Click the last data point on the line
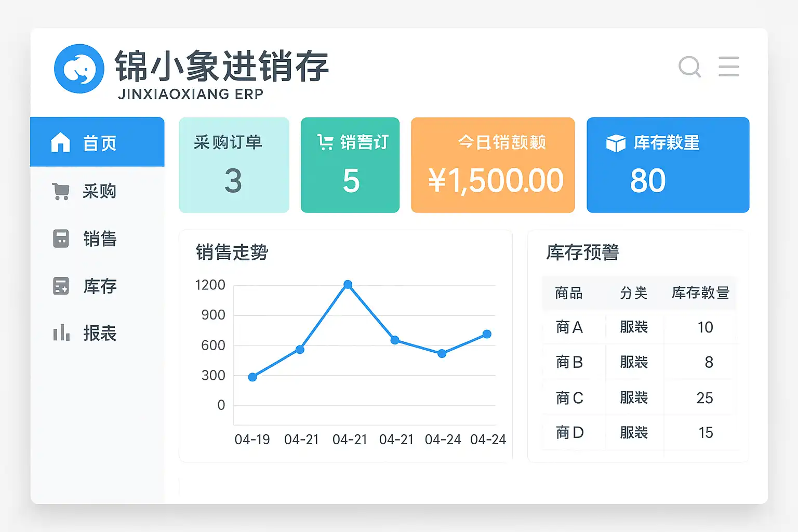798x532 pixels. [487, 334]
